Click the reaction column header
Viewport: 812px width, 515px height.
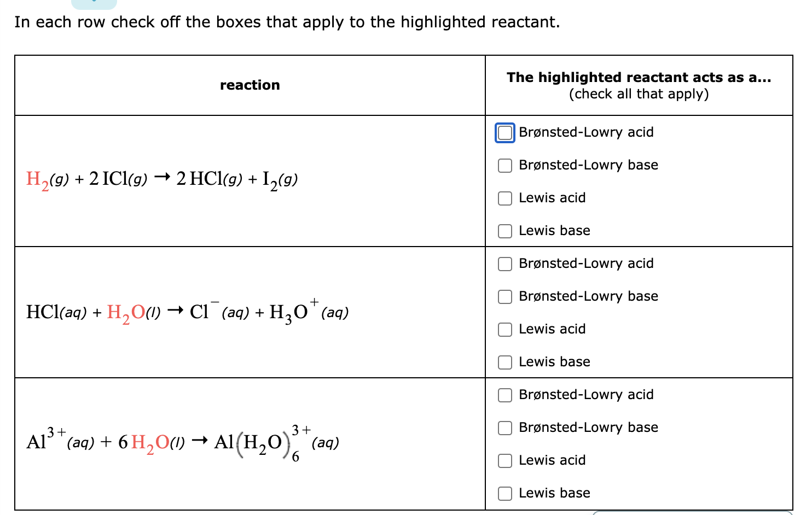point(250,85)
